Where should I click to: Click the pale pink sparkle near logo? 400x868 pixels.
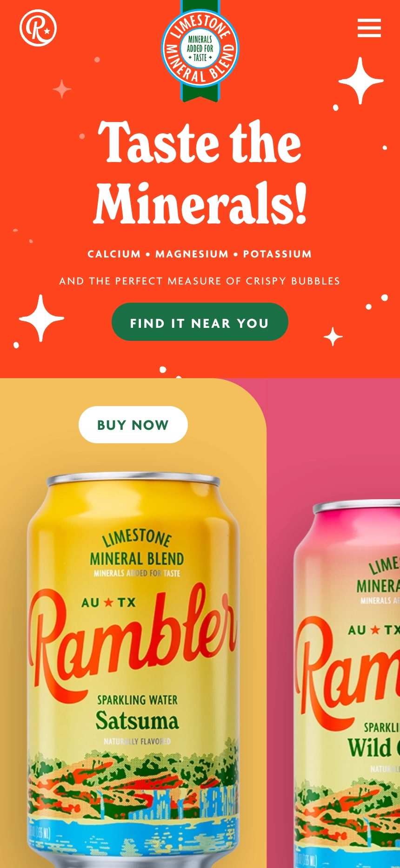[x=62, y=89]
